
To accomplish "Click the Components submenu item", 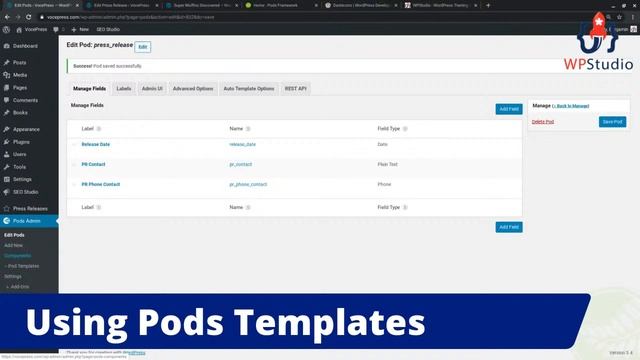I will (x=18, y=256).
